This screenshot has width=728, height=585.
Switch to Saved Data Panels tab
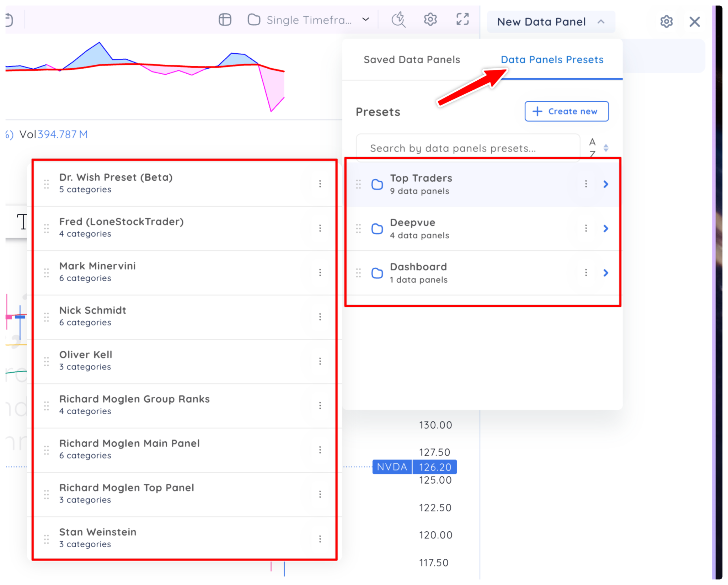(412, 59)
